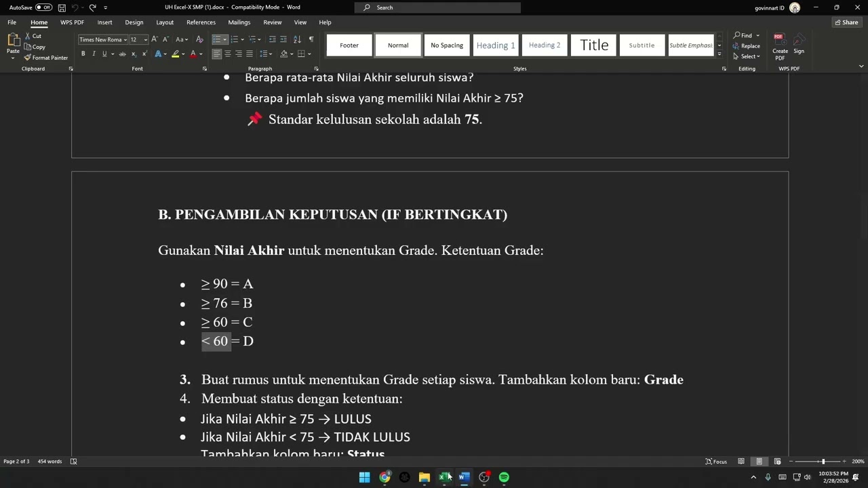
Task: Click the bullets list icon
Action: click(x=217, y=39)
